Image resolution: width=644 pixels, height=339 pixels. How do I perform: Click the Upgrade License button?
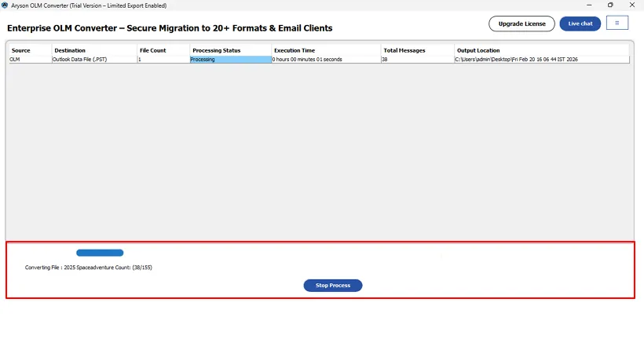coord(521,24)
